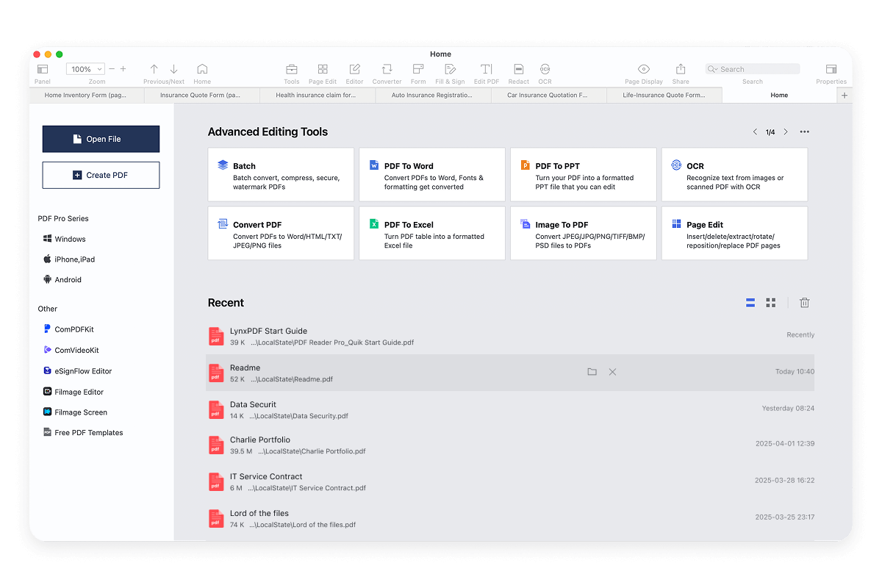Open the OCR tool card
Screen dimensions: 882x588
(x=734, y=175)
